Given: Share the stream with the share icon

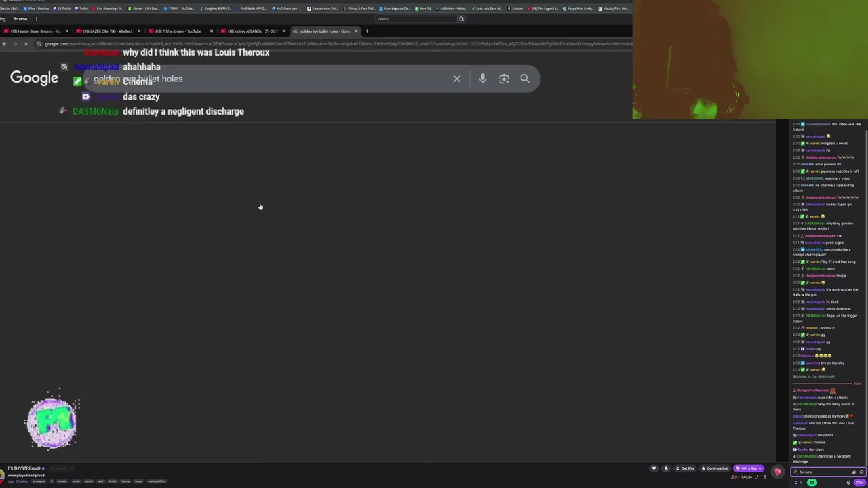Looking at the screenshot, I should click(x=757, y=477).
